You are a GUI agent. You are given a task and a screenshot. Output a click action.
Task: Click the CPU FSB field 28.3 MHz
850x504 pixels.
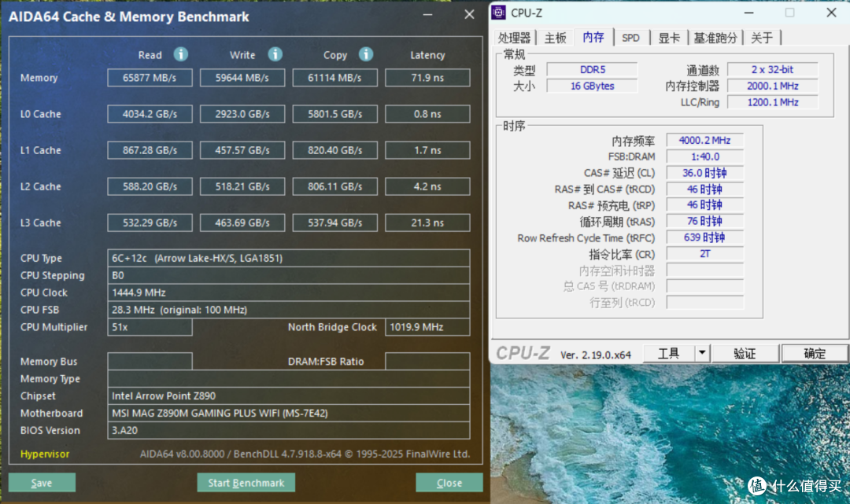tap(288, 310)
